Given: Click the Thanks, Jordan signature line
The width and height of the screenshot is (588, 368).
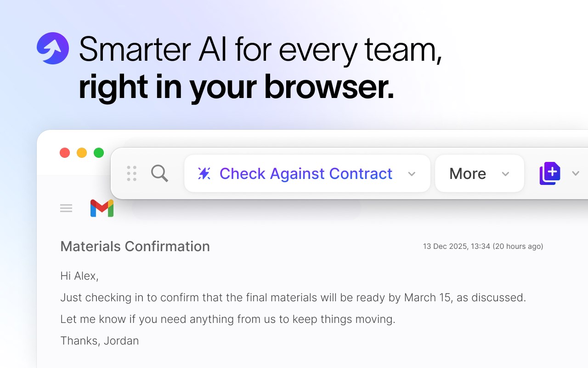Looking at the screenshot, I should (x=100, y=341).
